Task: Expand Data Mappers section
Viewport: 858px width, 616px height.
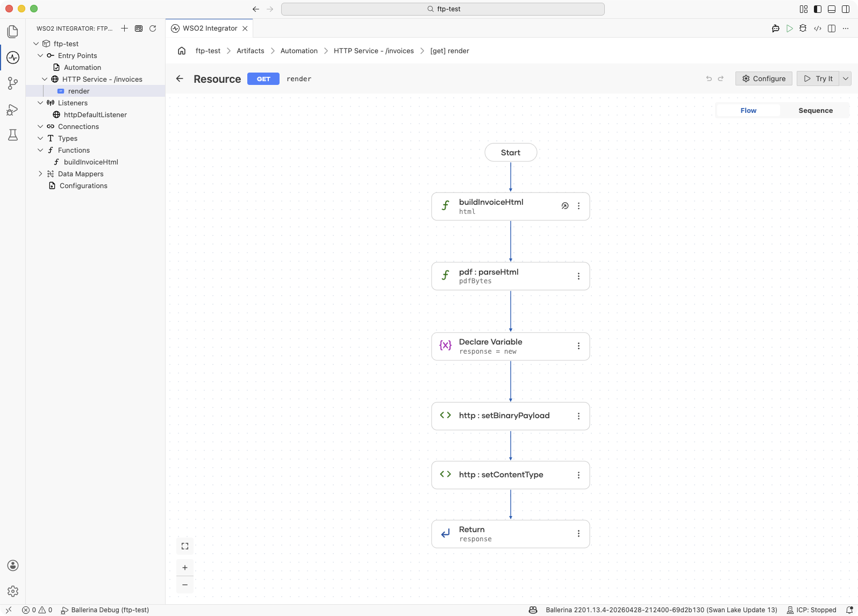Action: (40, 174)
